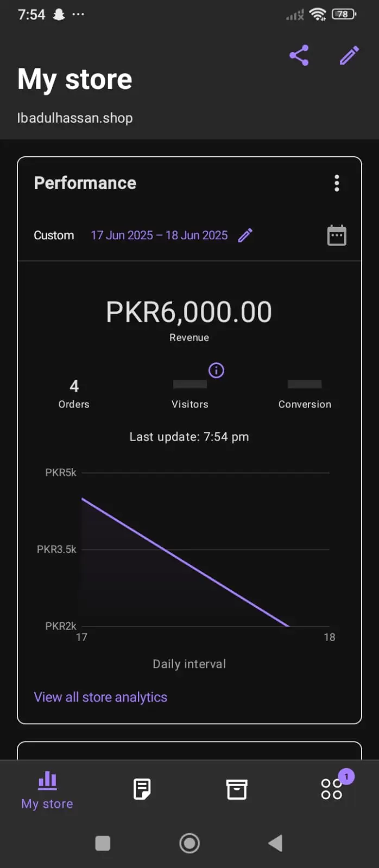
Task: Open the more apps grid tab
Action: (x=331, y=789)
